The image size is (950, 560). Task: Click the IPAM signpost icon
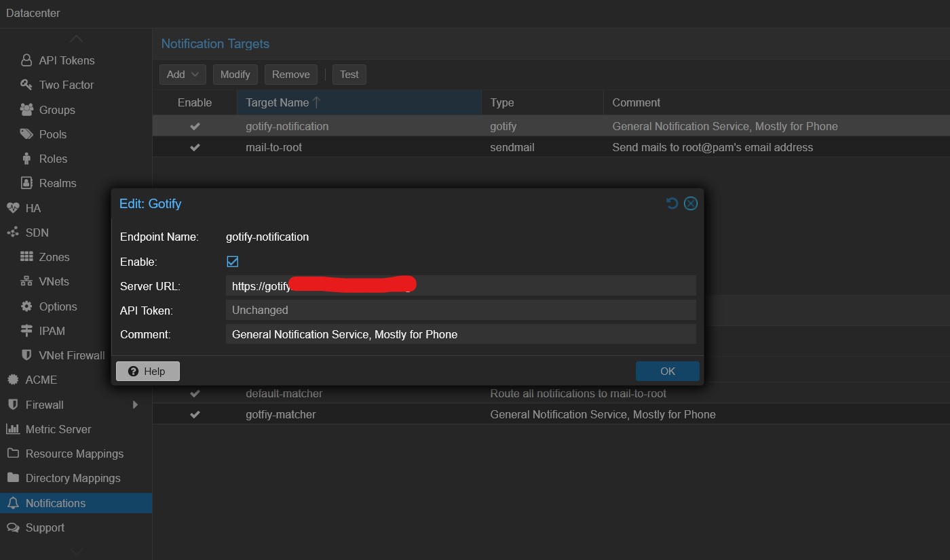[x=26, y=330]
